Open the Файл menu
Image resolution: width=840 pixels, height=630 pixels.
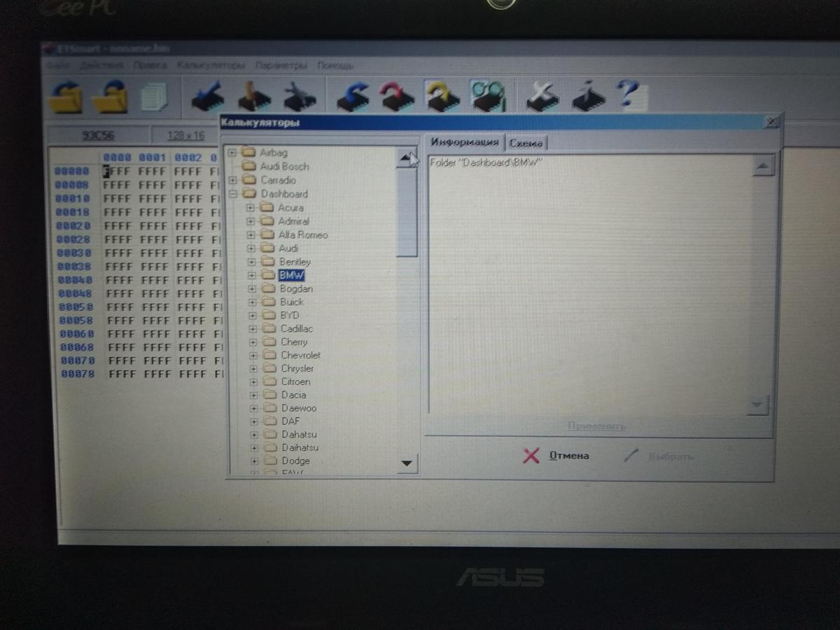point(58,65)
